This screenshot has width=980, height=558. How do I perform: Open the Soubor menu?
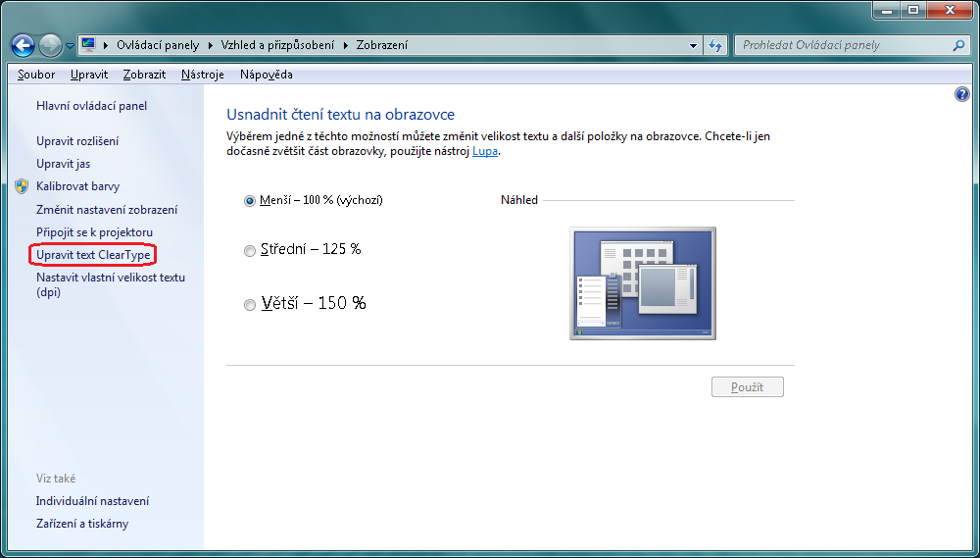36,75
